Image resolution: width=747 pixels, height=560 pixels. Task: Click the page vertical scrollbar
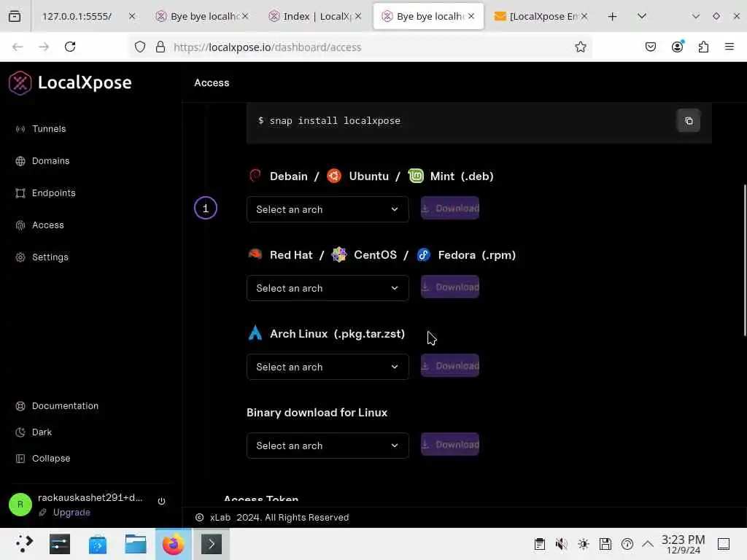[745, 260]
